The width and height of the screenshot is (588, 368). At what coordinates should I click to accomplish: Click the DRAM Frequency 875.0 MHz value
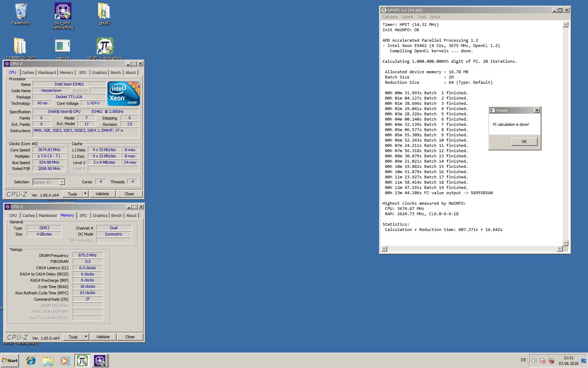click(x=87, y=255)
